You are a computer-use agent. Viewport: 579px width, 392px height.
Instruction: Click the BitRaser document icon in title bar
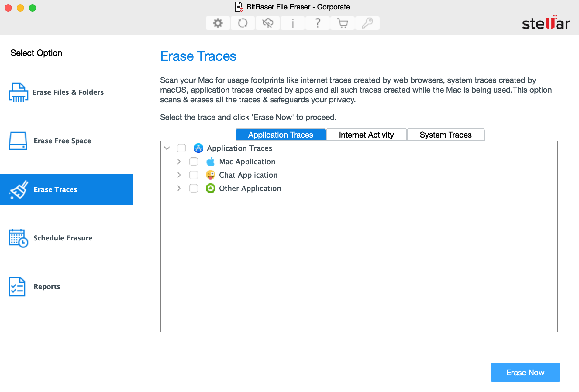(239, 7)
